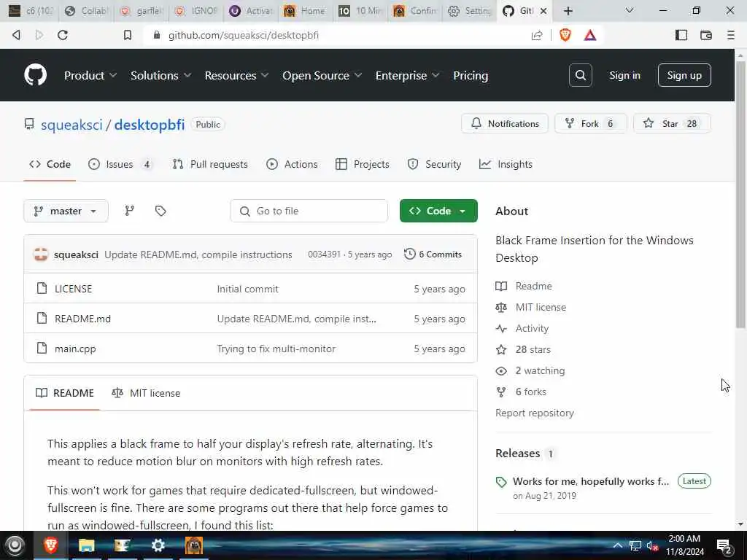Click the share page icon in address bar

[x=537, y=35]
